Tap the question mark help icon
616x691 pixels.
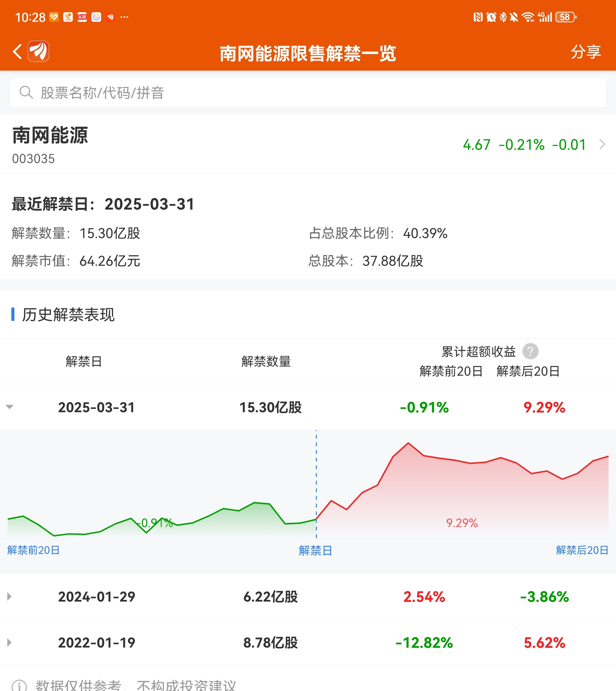[x=530, y=351]
